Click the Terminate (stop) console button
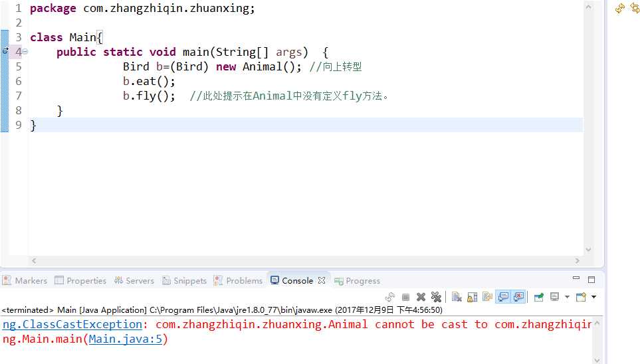Screen dimensions: 640x364 coord(405,297)
